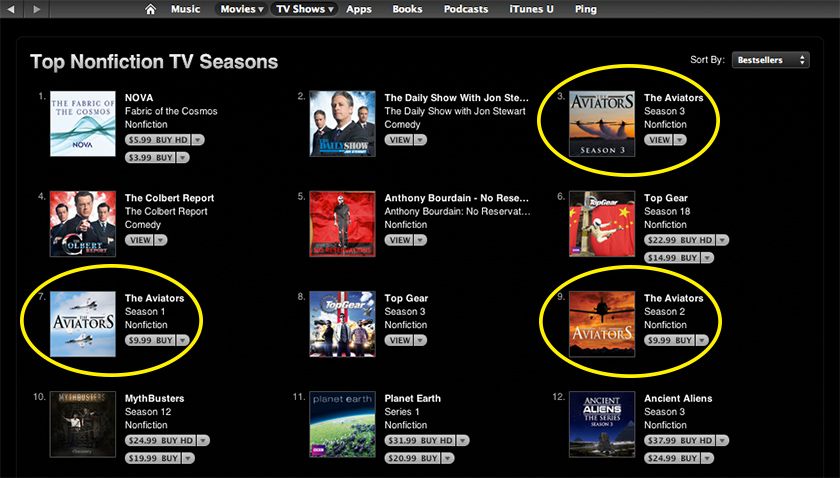The height and width of the screenshot is (478, 840).
Task: Click the forward navigation arrow
Action: click(x=36, y=9)
